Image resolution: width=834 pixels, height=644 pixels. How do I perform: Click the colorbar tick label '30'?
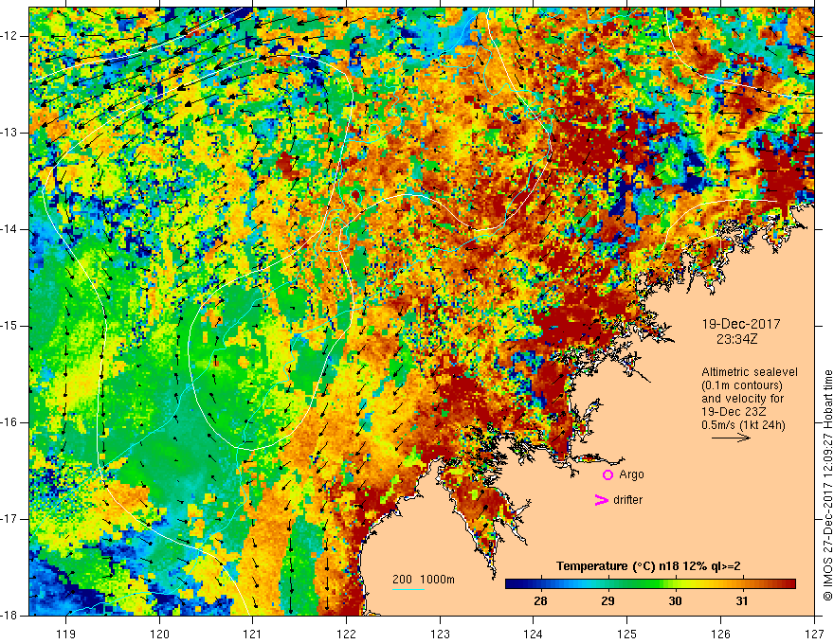[675, 601]
